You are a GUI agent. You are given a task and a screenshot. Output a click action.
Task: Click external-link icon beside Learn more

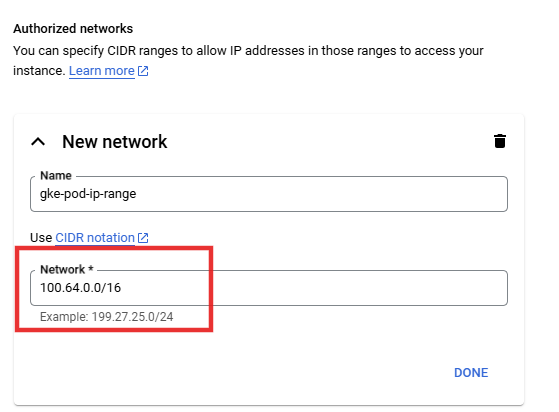coord(143,71)
